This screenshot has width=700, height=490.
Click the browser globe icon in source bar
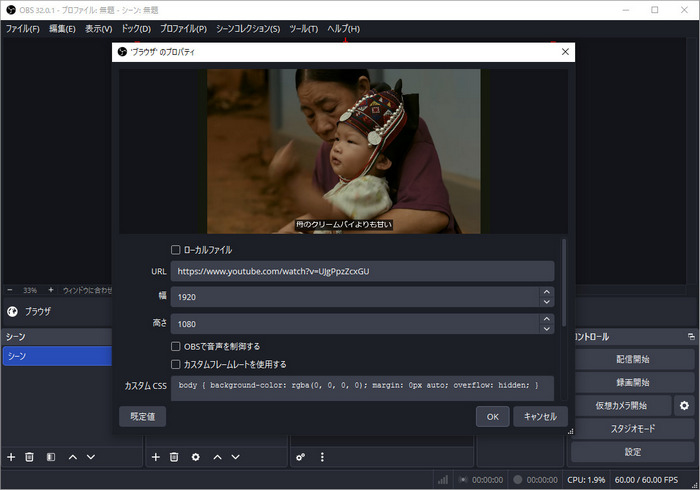coord(12,311)
